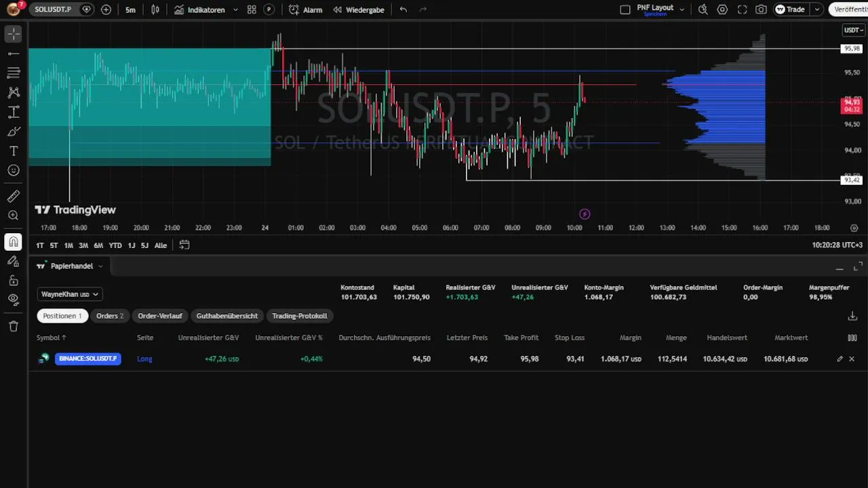Image resolution: width=868 pixels, height=488 pixels.
Task: Open chart settings hexagon icon
Action: pos(722,9)
